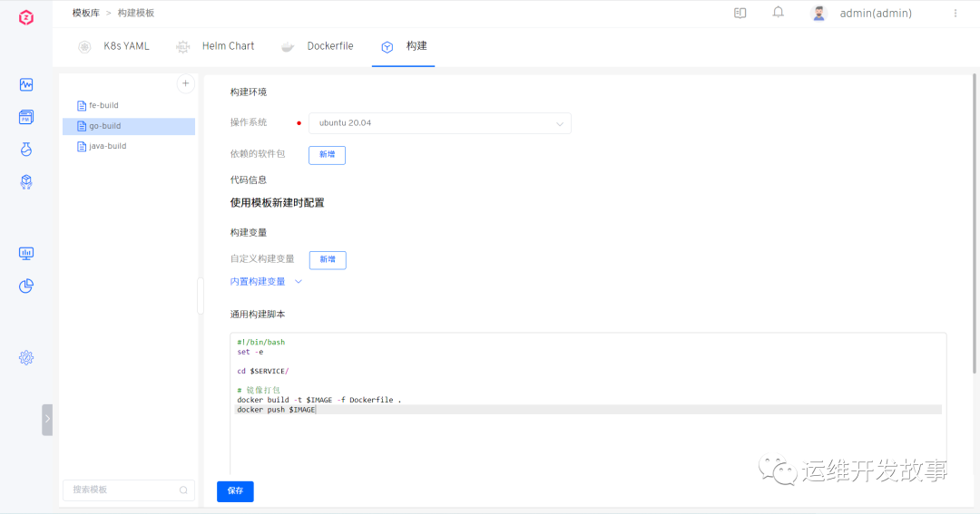980x514 pixels.
Task: Select the 构建 tab
Action: point(404,46)
